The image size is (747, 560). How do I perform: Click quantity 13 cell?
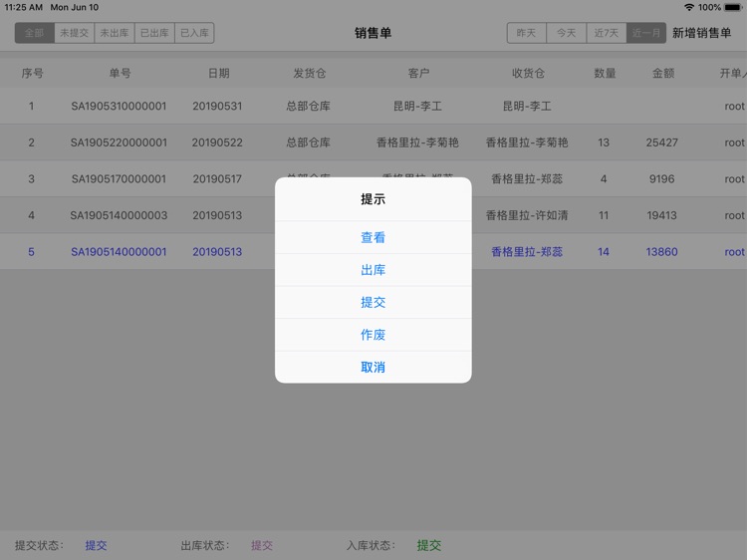pyautogui.click(x=604, y=142)
